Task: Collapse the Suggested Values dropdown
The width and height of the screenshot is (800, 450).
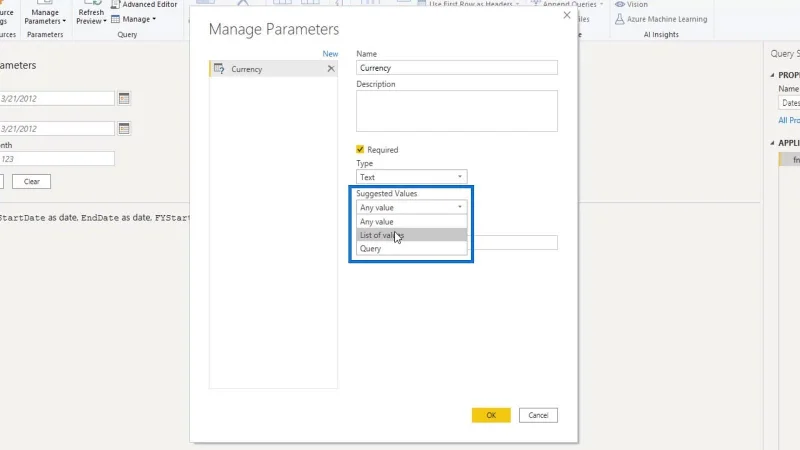Action: tap(411, 207)
